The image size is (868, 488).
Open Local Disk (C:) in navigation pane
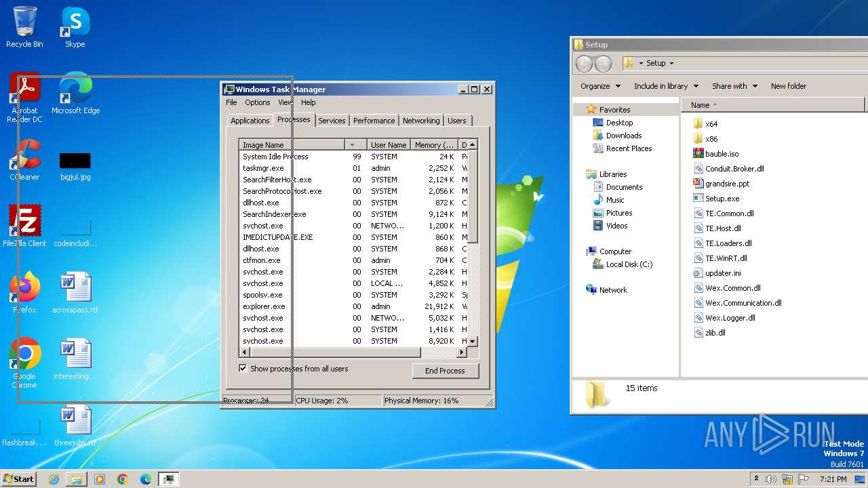(x=623, y=264)
